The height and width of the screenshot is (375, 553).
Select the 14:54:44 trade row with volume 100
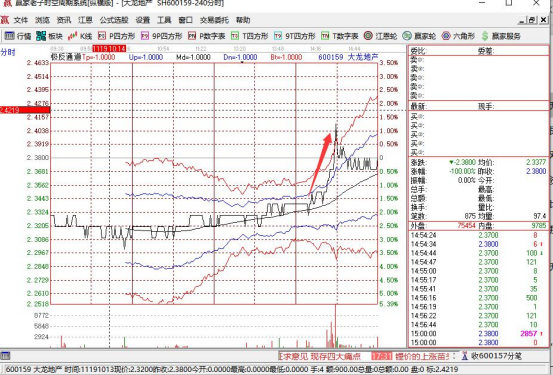click(x=478, y=253)
